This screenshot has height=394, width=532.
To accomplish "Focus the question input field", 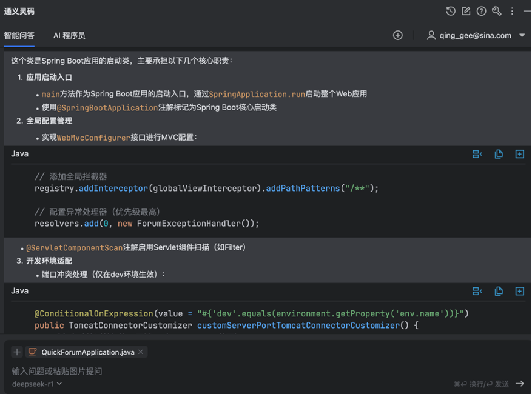I will click(x=264, y=372).
